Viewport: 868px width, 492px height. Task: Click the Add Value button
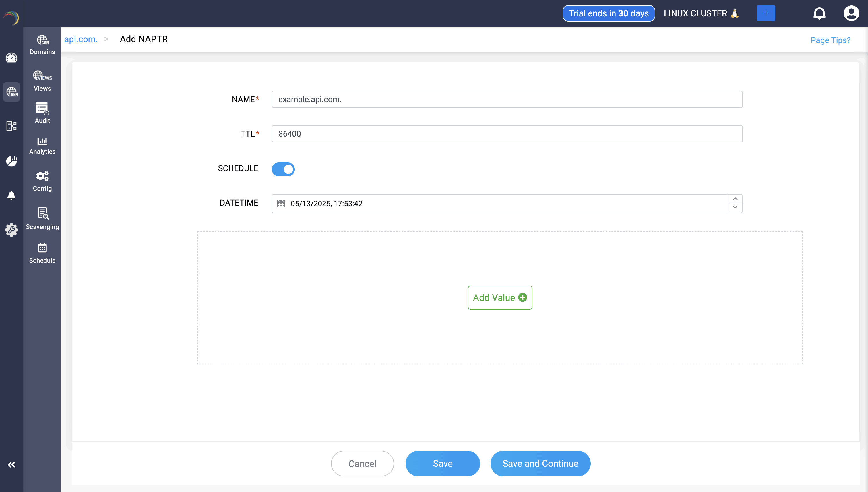(x=500, y=297)
